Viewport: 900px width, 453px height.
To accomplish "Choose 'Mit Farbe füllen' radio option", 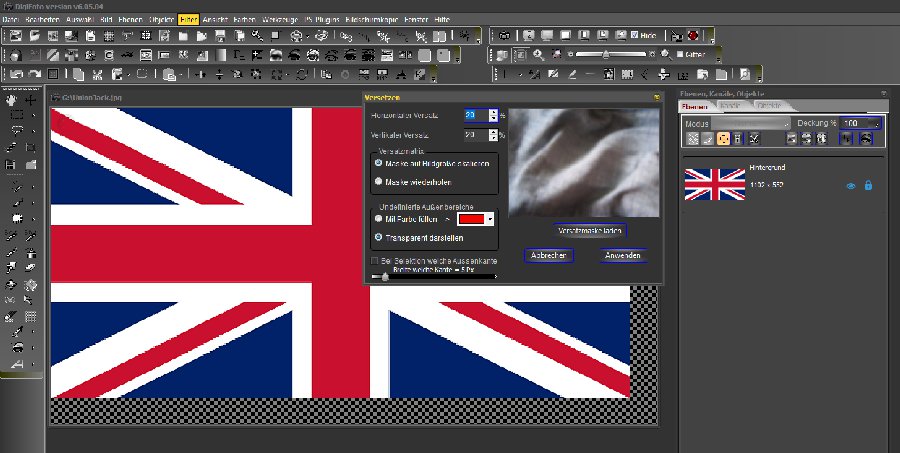I will click(x=378, y=217).
